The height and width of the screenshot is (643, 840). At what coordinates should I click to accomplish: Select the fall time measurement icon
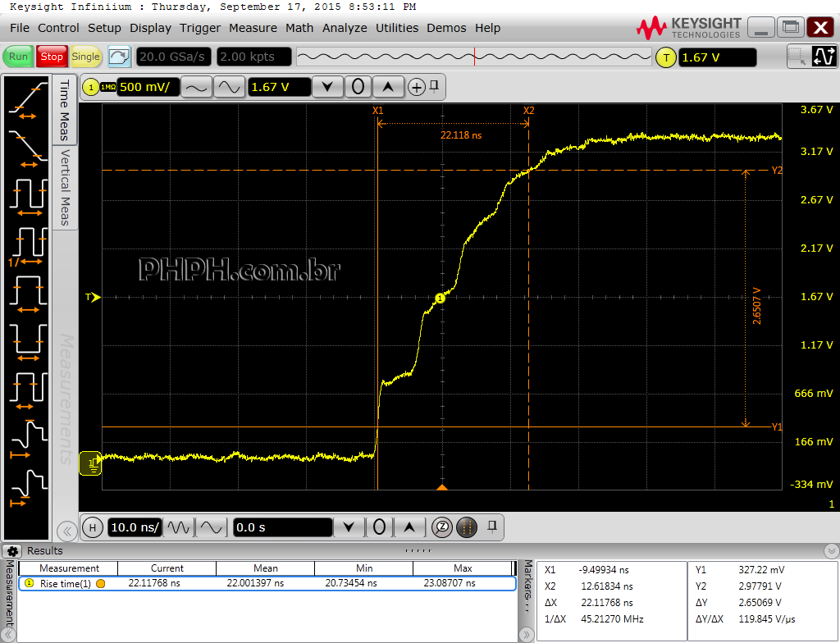coord(27,148)
